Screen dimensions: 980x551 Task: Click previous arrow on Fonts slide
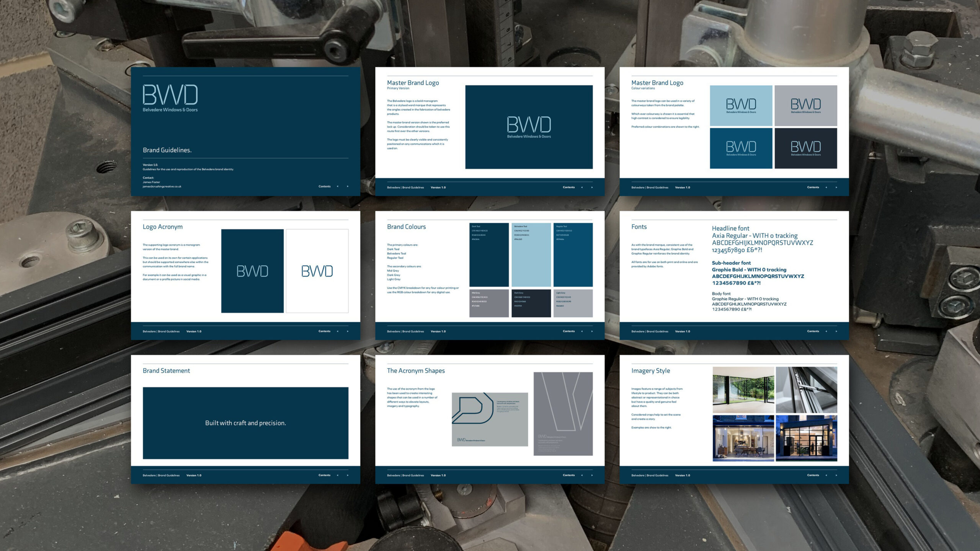(826, 331)
